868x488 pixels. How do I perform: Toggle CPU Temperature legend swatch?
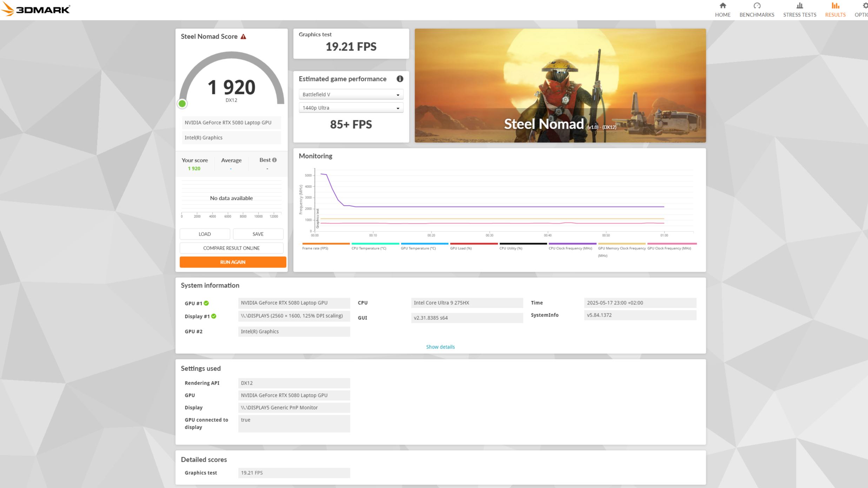(x=375, y=244)
